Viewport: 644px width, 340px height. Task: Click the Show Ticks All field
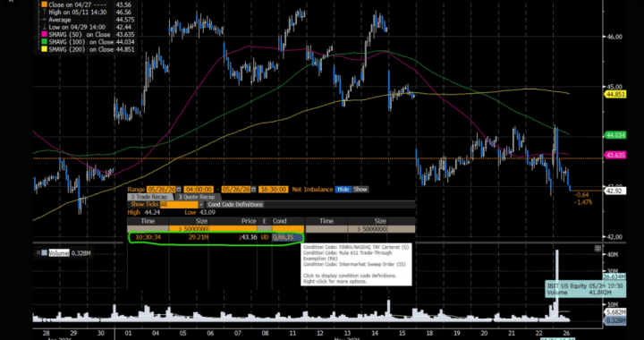click(179, 204)
